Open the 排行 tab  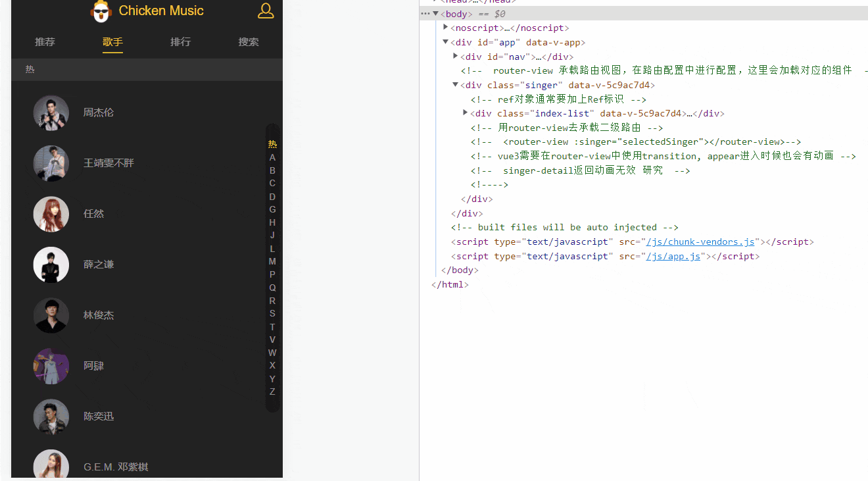(180, 41)
